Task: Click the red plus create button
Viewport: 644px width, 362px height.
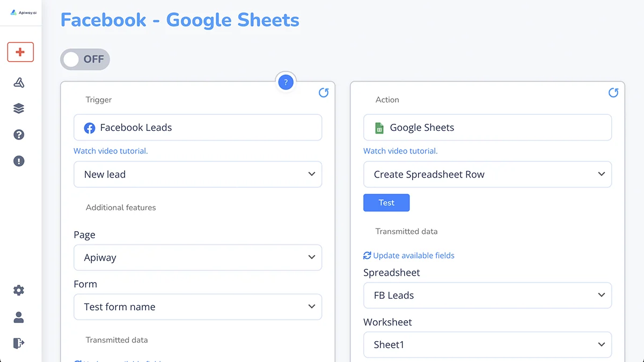Action: pyautogui.click(x=20, y=52)
